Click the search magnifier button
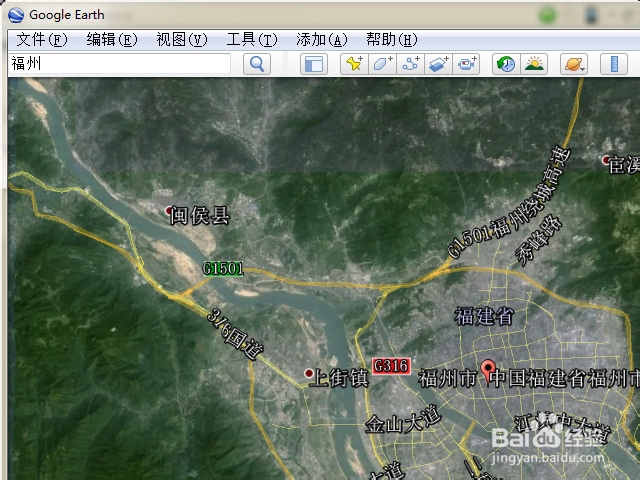Viewport: 640px width, 480px height. pyautogui.click(x=257, y=64)
